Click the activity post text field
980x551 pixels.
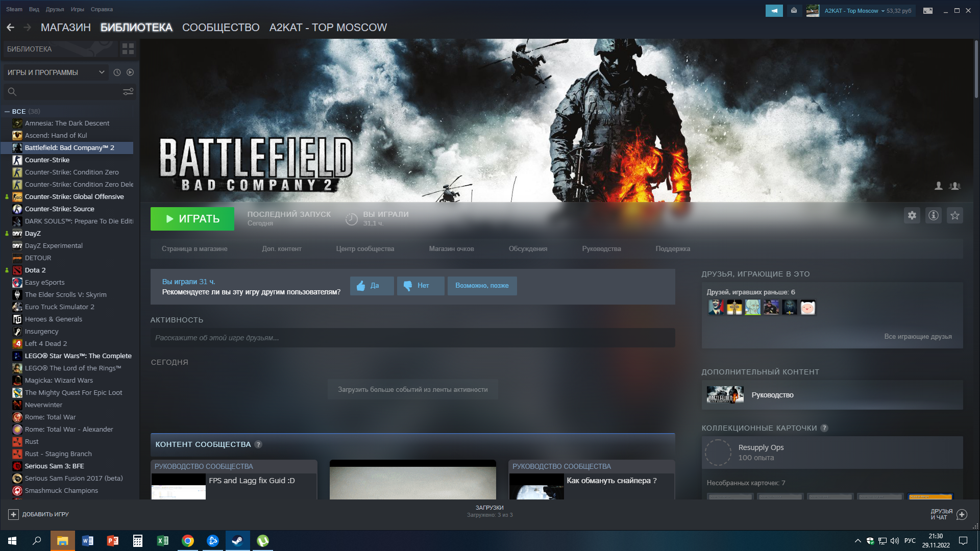412,338
